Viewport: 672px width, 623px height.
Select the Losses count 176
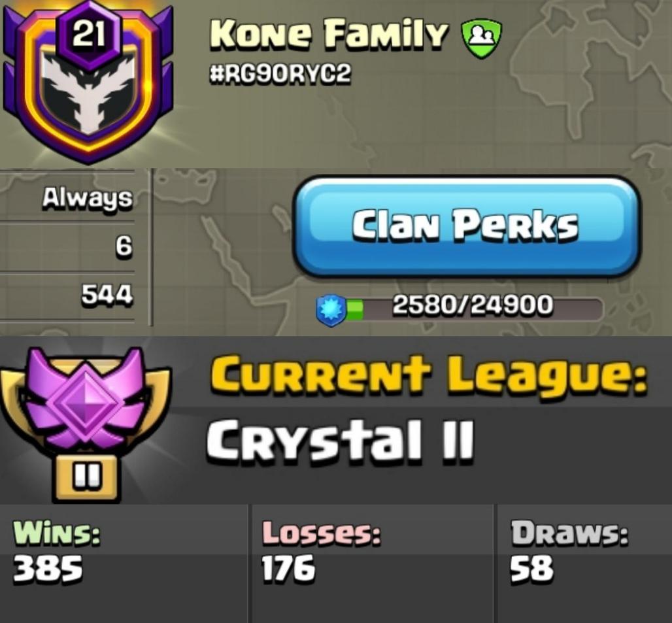(288, 569)
